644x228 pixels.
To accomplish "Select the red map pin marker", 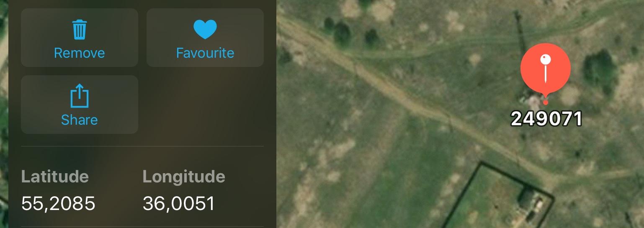I will click(545, 71).
